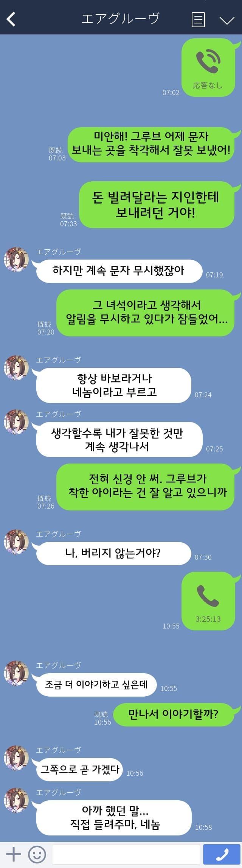
Task: Open the plus attachment button
Action: tap(14, 854)
